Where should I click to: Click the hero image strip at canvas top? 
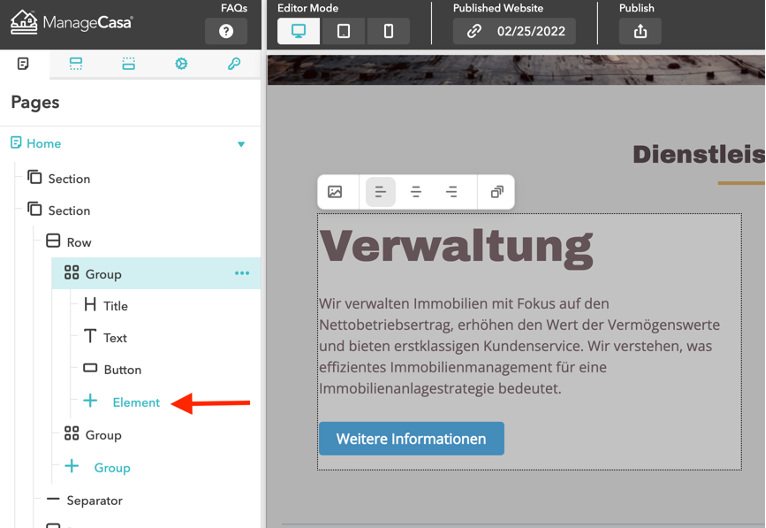point(516,69)
